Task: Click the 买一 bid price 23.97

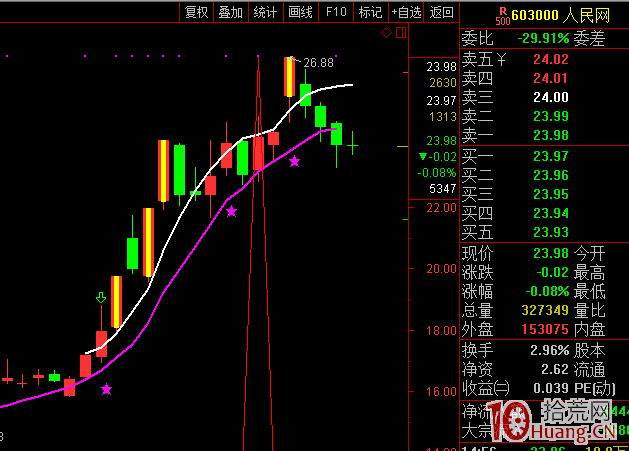Action: point(551,156)
